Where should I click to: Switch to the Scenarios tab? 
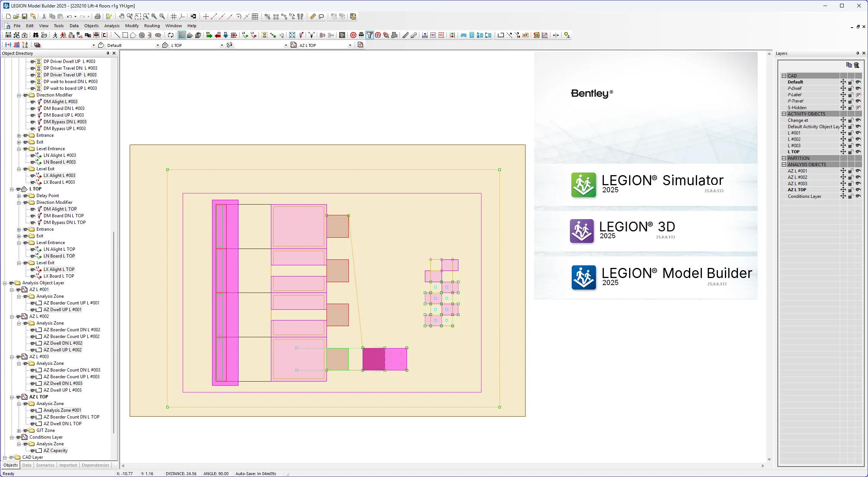[45, 465]
